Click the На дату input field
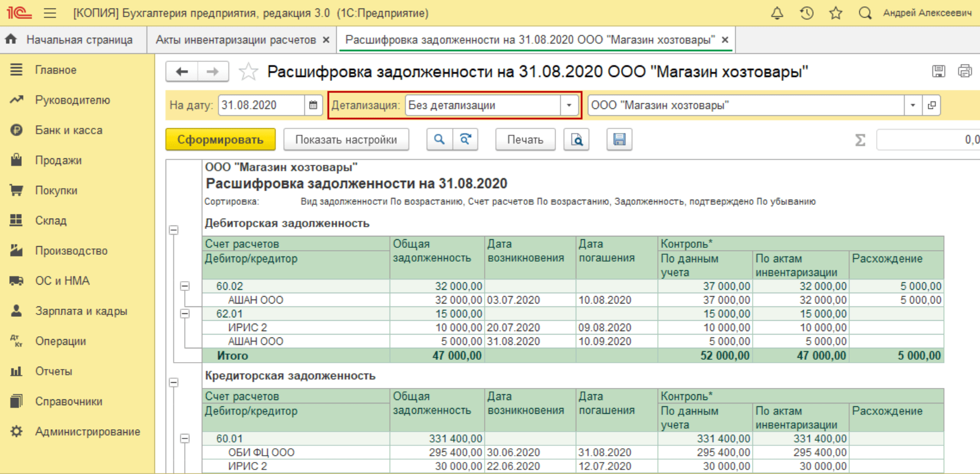This screenshot has height=474, width=980. point(261,106)
